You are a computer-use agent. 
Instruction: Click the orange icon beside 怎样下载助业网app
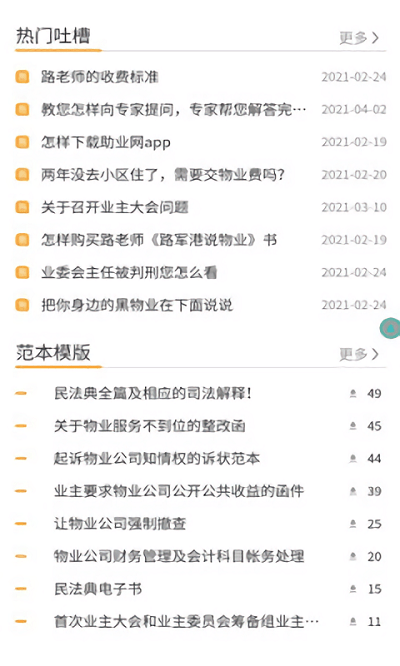click(x=22, y=142)
